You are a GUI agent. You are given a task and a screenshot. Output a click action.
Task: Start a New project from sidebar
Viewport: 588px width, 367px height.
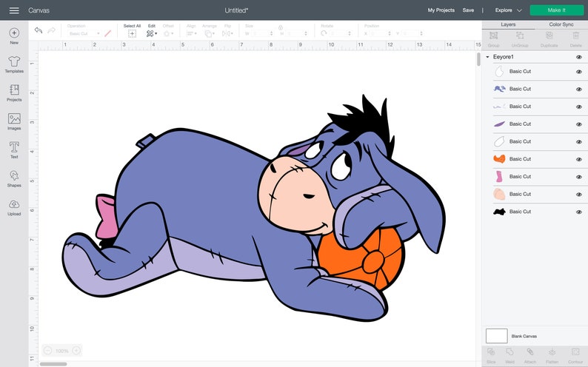point(14,36)
